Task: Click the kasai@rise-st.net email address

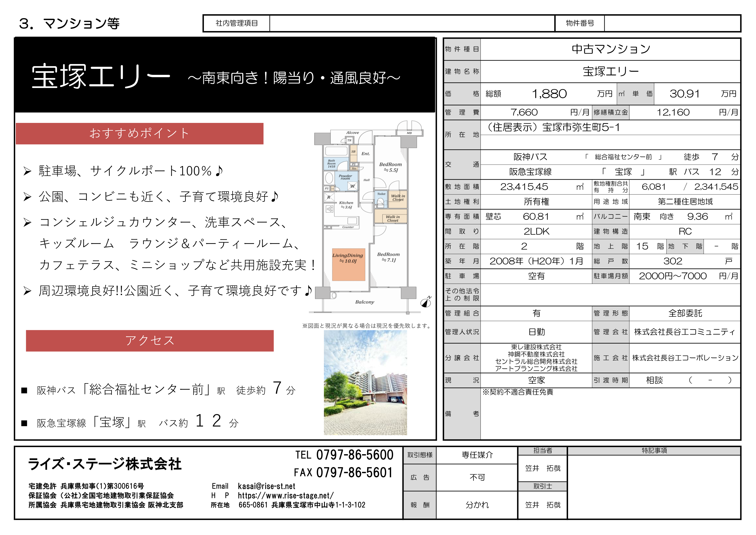Action: coord(266,486)
